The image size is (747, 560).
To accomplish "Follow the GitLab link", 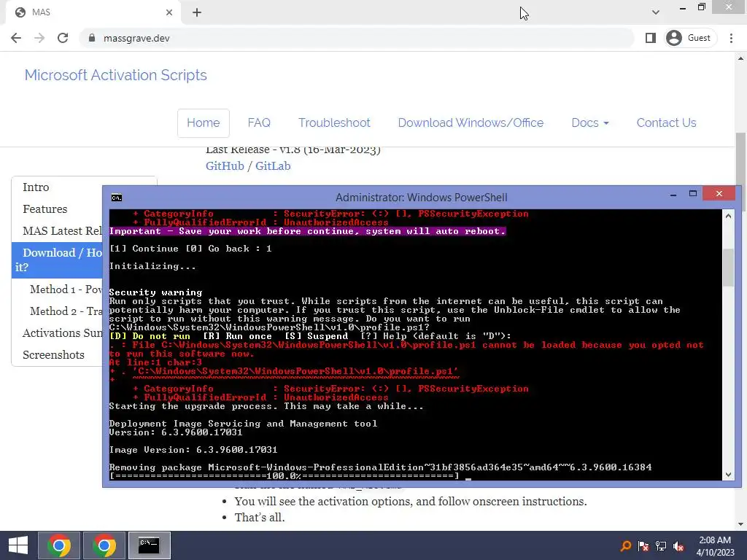I will [x=273, y=166].
